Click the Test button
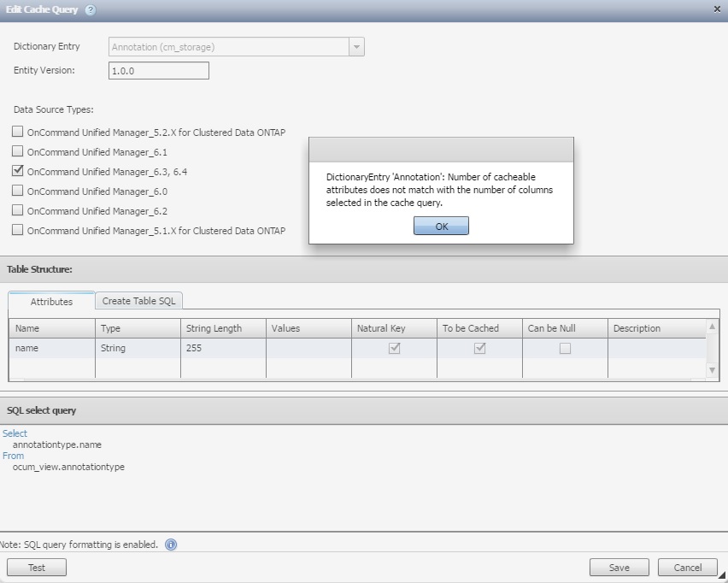This screenshot has height=583, width=728. (x=37, y=568)
